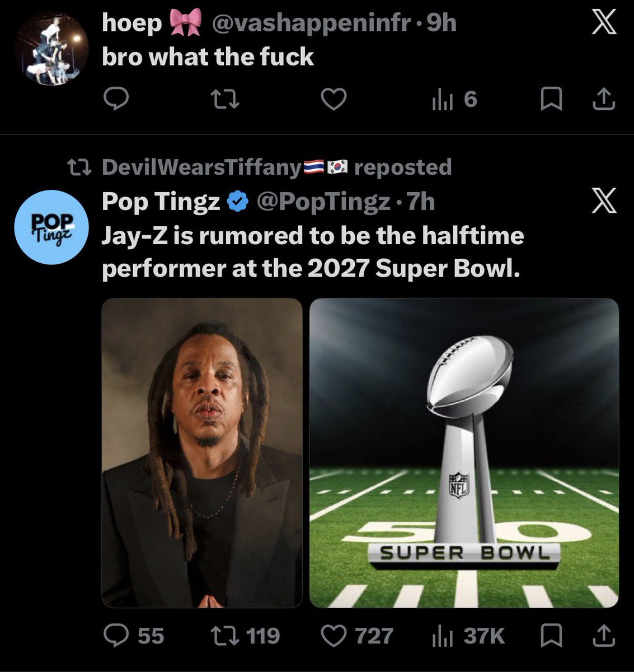Repost the Pop Tingz tweet with 119 reposts
Screen dimensions: 634x672
245,636
